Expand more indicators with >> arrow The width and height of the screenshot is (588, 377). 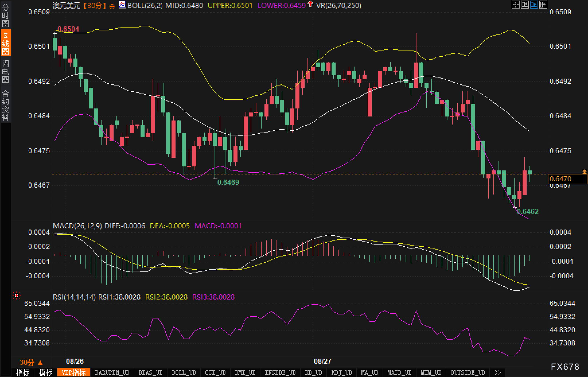tap(498, 372)
